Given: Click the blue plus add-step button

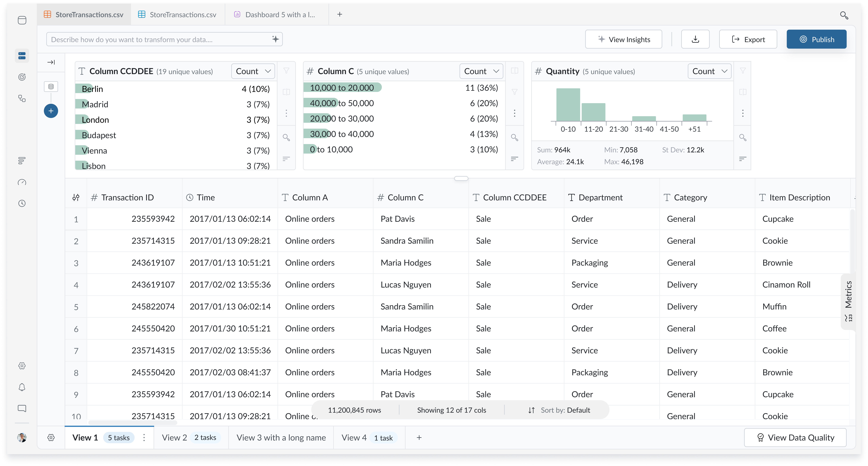Looking at the screenshot, I should (51, 111).
